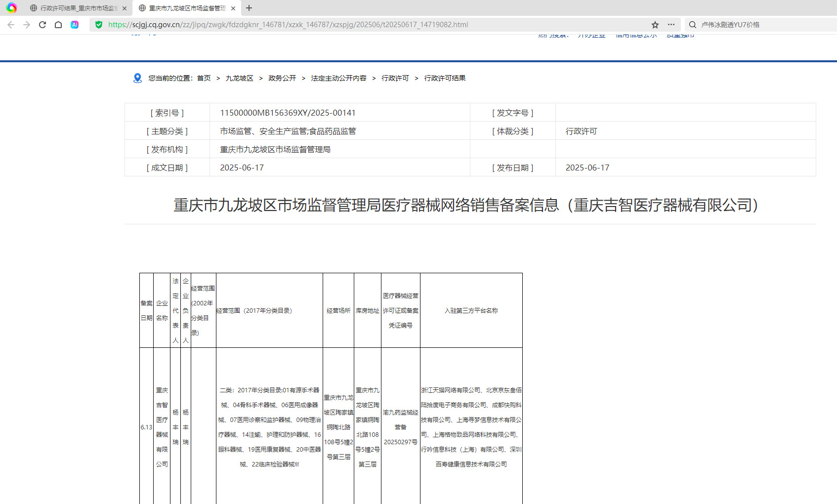Bookmark page with the star icon

[655, 25]
